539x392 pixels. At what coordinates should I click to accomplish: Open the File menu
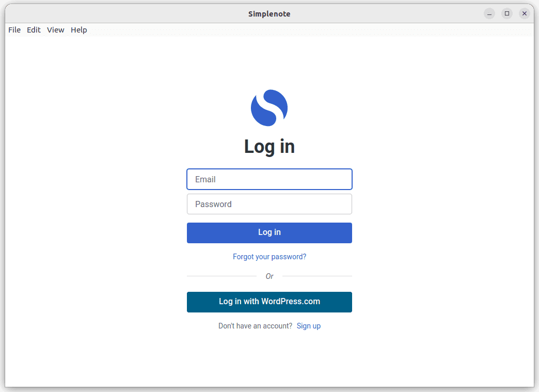14,29
